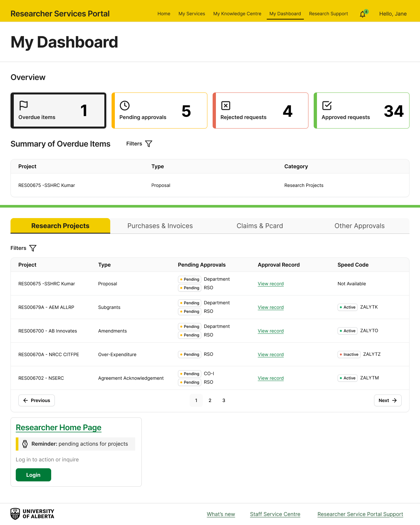Switch to the Claims & Pcard tab
This screenshot has height=525, width=420.
coord(260,226)
